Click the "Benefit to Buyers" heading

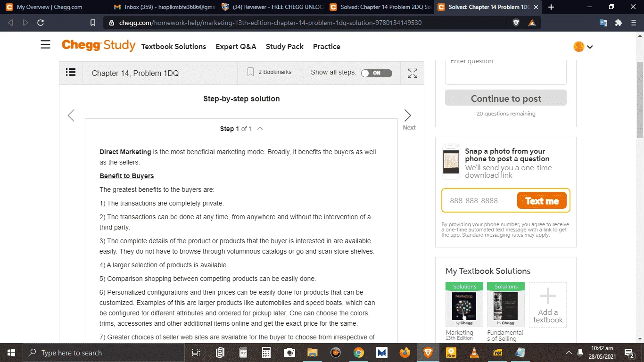tap(127, 176)
